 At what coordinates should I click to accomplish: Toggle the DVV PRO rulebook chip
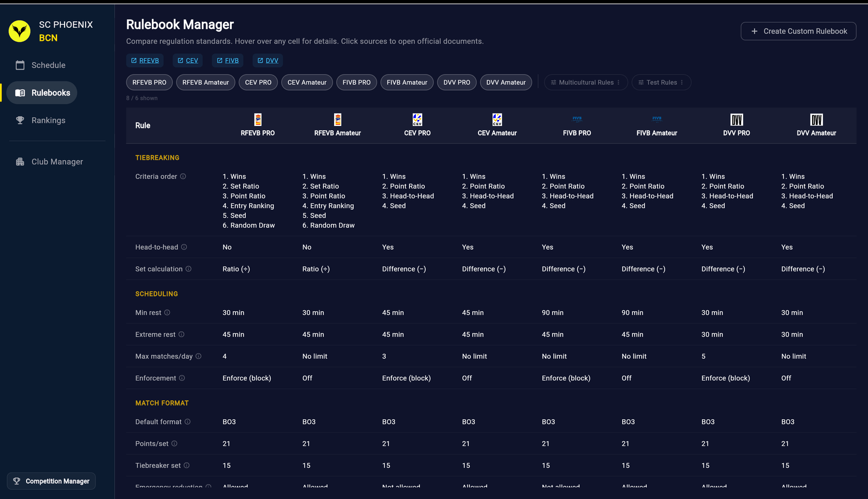[457, 83]
